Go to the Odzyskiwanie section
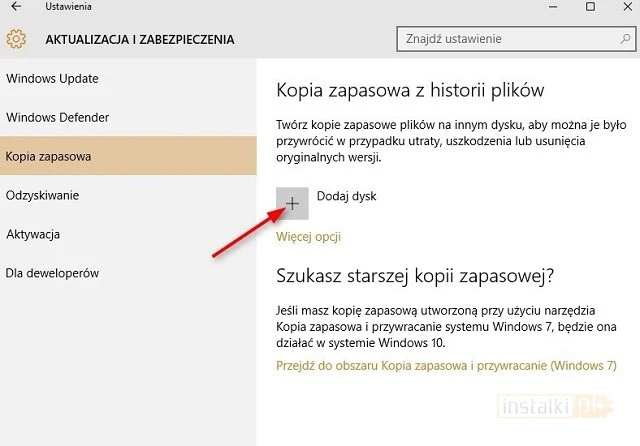The height and width of the screenshot is (446, 640). click(x=42, y=195)
